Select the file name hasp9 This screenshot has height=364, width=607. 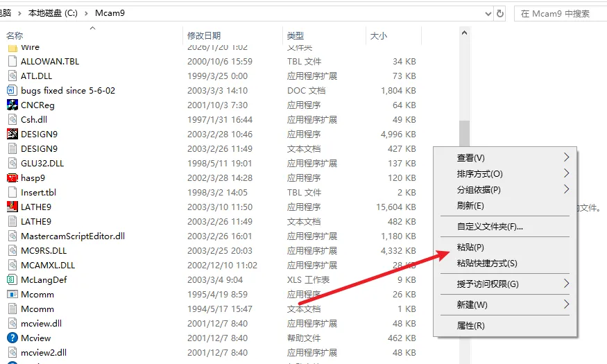pyautogui.click(x=33, y=178)
